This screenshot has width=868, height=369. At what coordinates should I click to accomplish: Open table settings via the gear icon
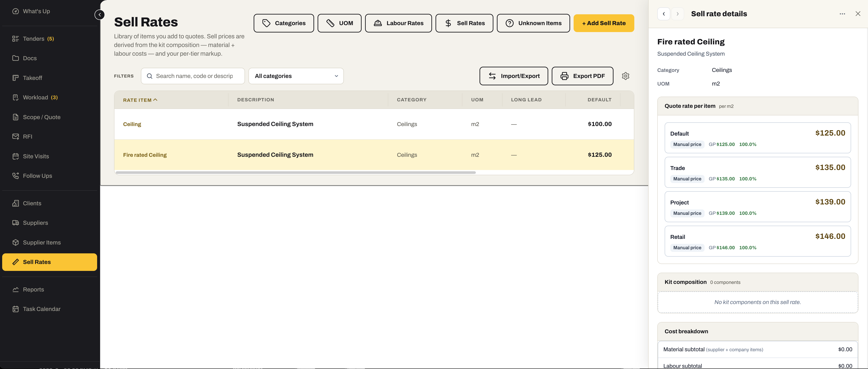point(625,76)
